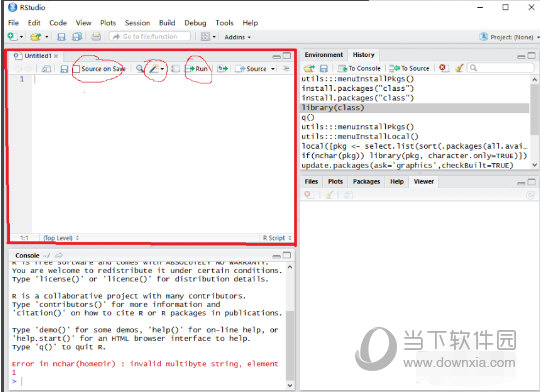
Task: Click the document outline icon
Action: tap(286, 69)
